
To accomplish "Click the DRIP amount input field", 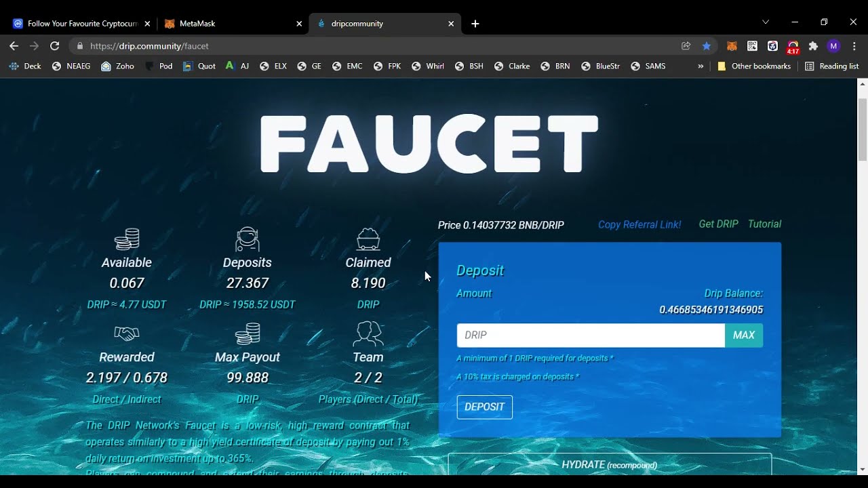I will pyautogui.click(x=591, y=335).
